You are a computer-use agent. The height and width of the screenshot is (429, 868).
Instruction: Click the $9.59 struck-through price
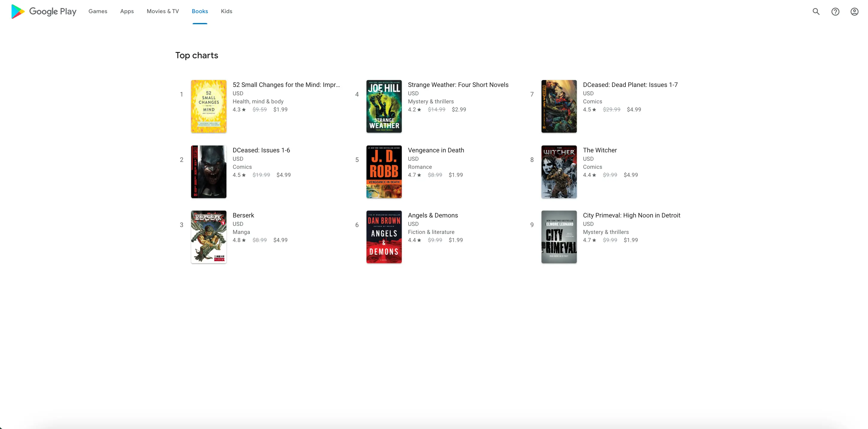coord(260,110)
